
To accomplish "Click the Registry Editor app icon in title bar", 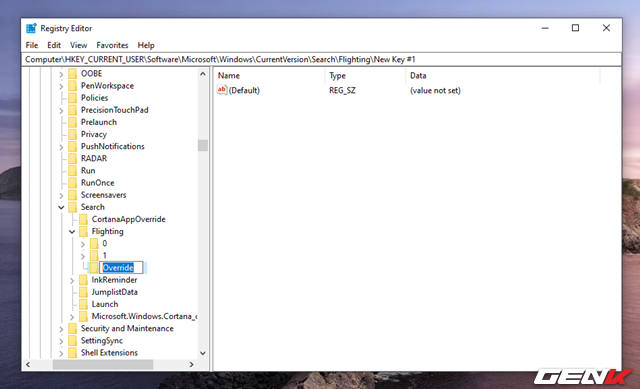I will [31, 28].
